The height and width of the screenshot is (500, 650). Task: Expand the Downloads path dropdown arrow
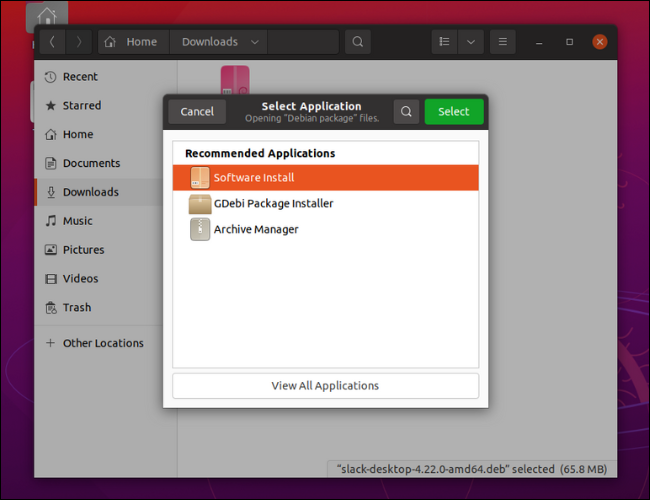pyautogui.click(x=255, y=42)
